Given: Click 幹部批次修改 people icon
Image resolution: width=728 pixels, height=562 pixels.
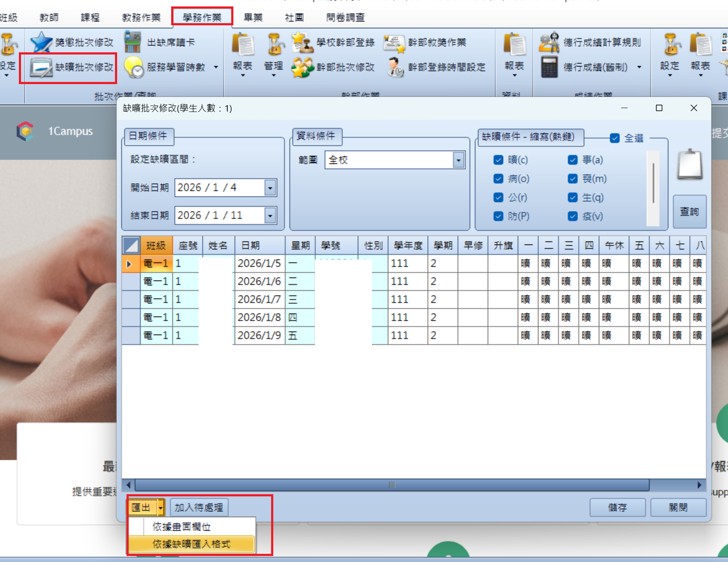Looking at the screenshot, I should point(302,67).
